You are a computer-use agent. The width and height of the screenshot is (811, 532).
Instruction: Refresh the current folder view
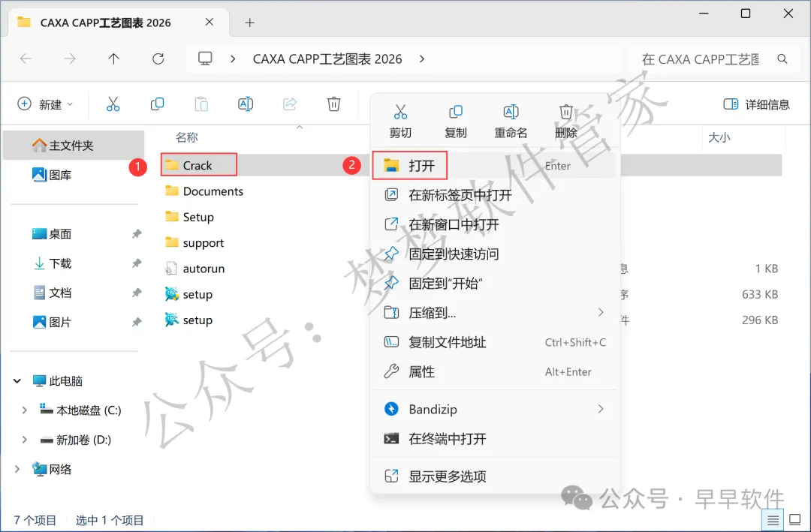[158, 59]
